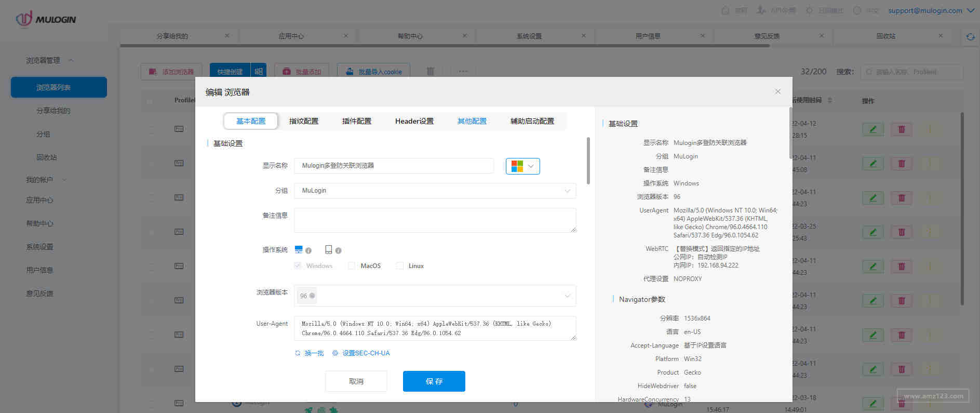980x413 pixels.
Task: Click the trash icon in toolbar
Action: click(430, 71)
